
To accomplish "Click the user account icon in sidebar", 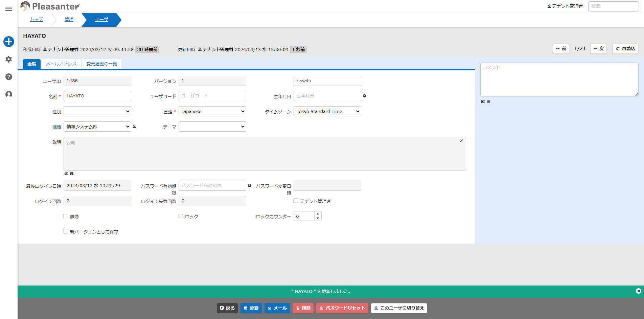I will click(x=9, y=94).
